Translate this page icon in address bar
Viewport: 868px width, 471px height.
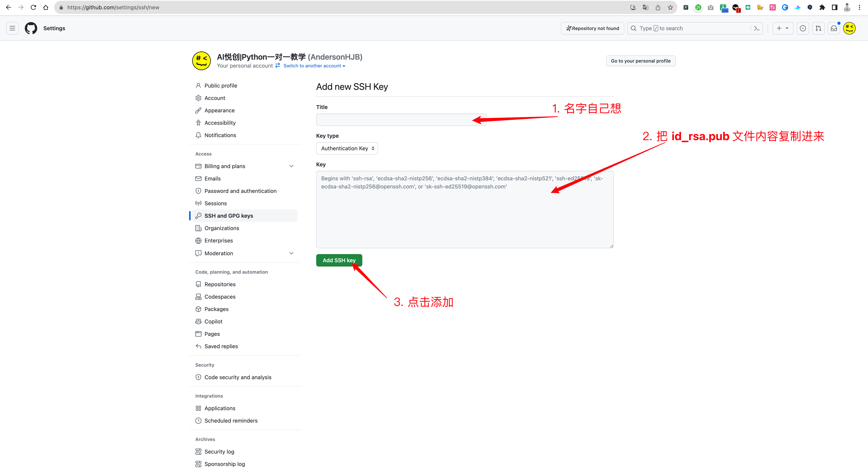(x=645, y=7)
